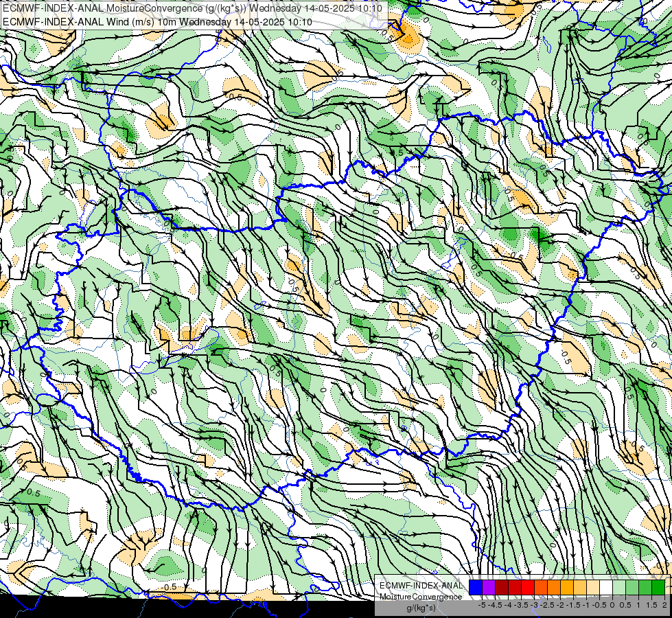Image resolution: width=672 pixels, height=618 pixels.
Task: Pick the swatch between -2 and -1.5
Action: pyautogui.click(x=567, y=588)
